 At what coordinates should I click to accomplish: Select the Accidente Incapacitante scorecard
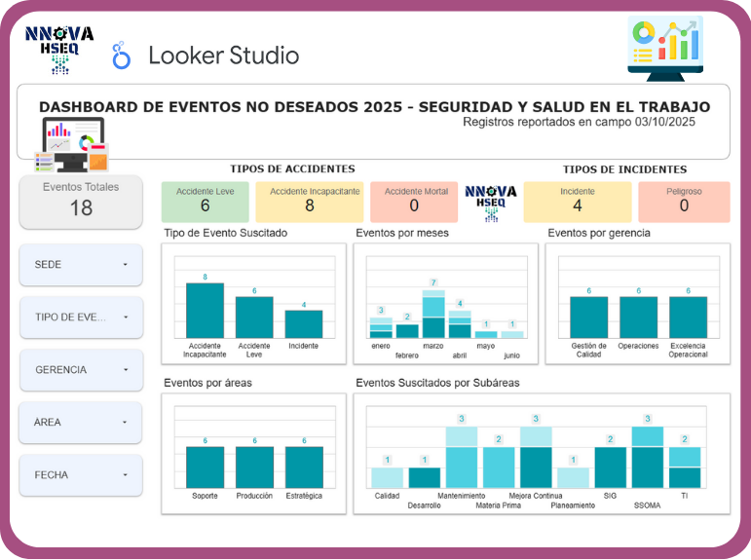[309, 201]
